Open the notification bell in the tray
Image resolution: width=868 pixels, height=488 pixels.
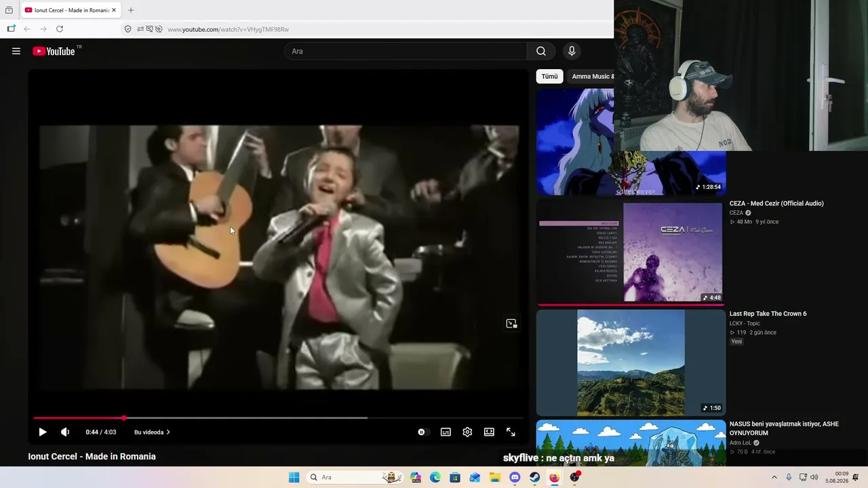pyautogui.click(x=856, y=477)
